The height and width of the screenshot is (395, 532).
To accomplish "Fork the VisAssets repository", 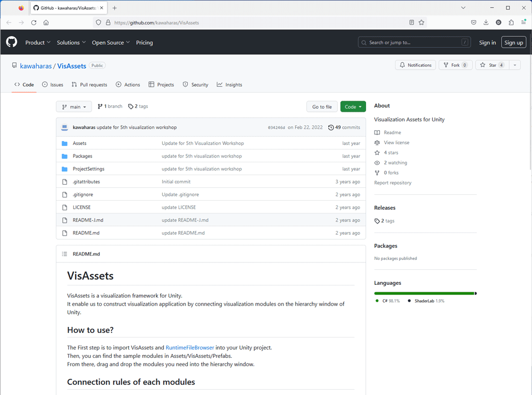I will [x=455, y=65].
